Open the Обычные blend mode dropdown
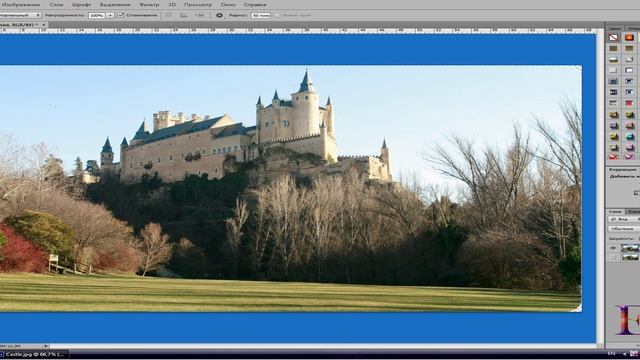Screen dimensions: 640x360 (624, 229)
